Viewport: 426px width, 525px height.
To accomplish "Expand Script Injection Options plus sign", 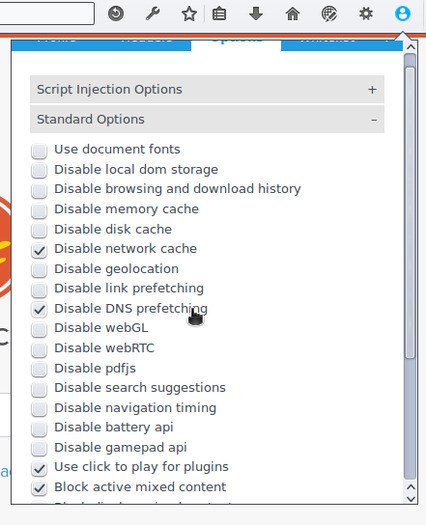I will (372, 89).
